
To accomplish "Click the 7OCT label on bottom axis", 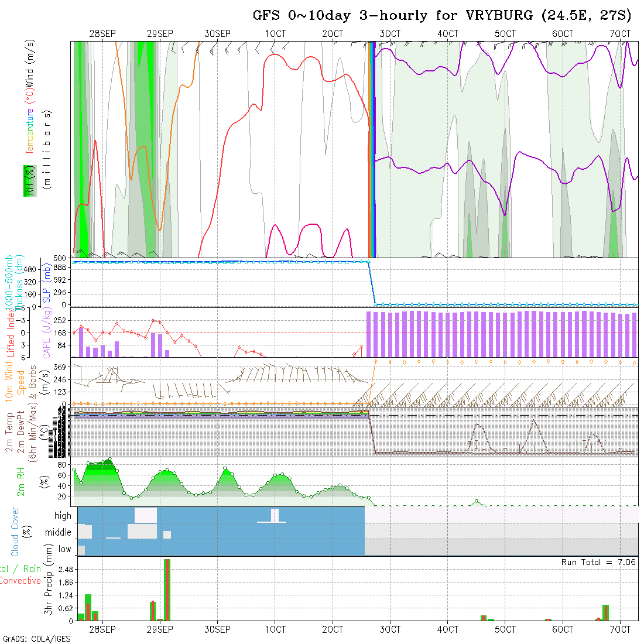I will click(620, 629).
